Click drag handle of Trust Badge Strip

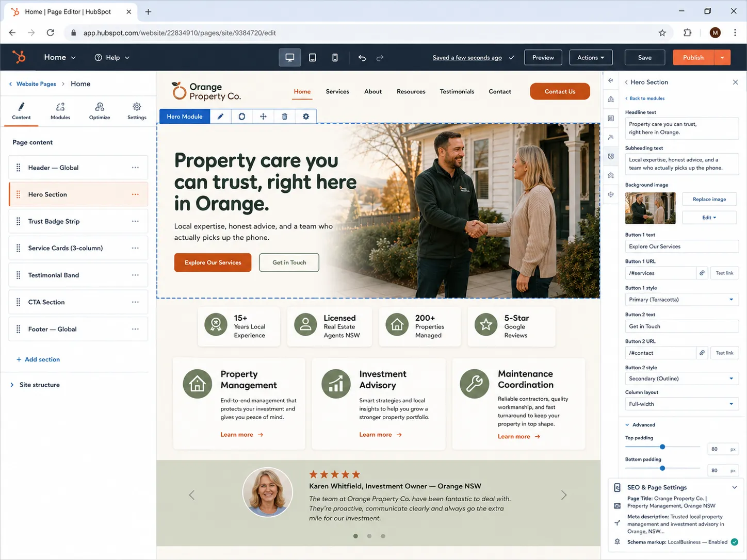(18, 221)
